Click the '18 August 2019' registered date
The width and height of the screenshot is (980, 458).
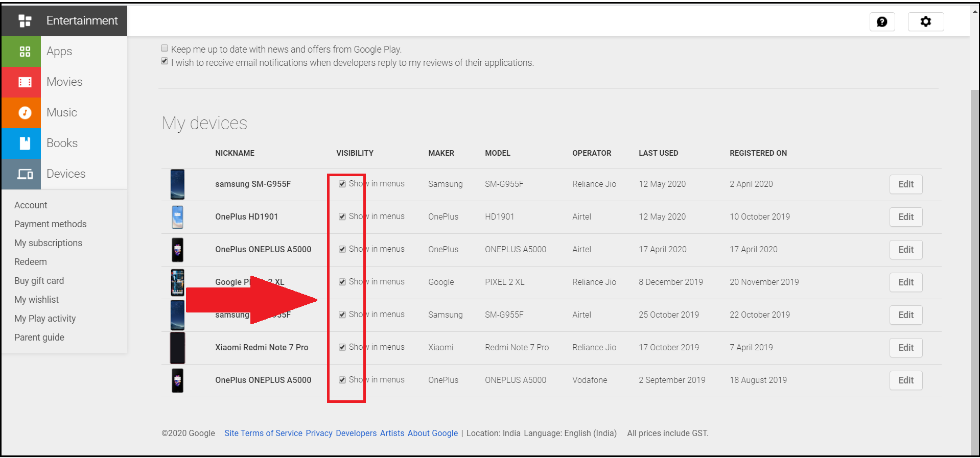(758, 380)
